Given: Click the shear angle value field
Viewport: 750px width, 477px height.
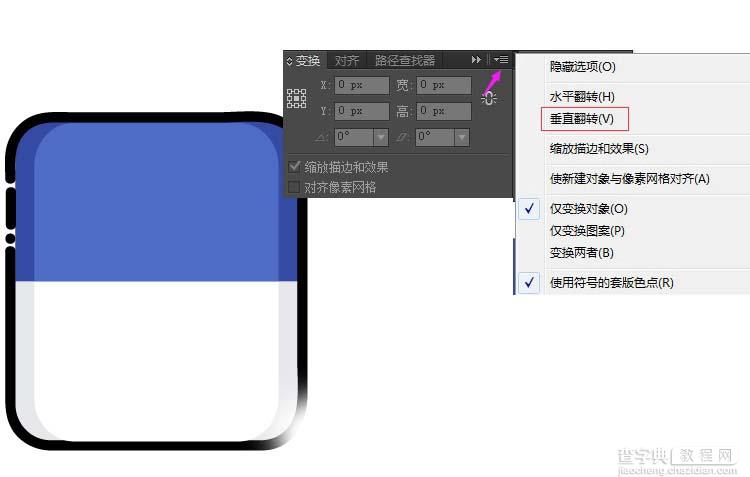Looking at the screenshot, I should (x=435, y=137).
